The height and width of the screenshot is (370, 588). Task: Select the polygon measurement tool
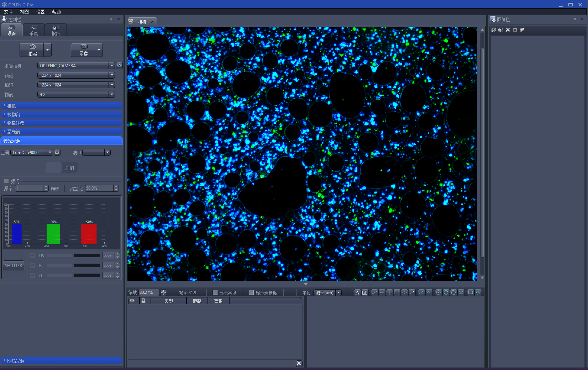[x=478, y=292]
